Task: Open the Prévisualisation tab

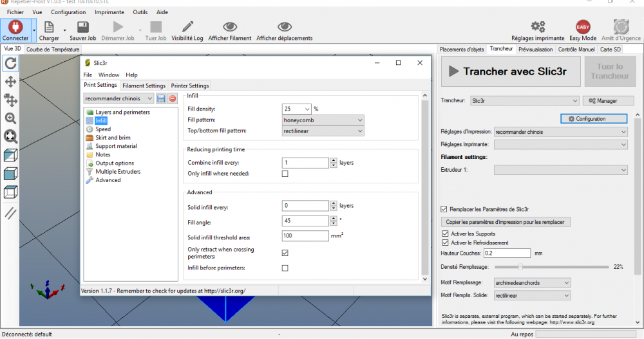Action: click(535, 50)
